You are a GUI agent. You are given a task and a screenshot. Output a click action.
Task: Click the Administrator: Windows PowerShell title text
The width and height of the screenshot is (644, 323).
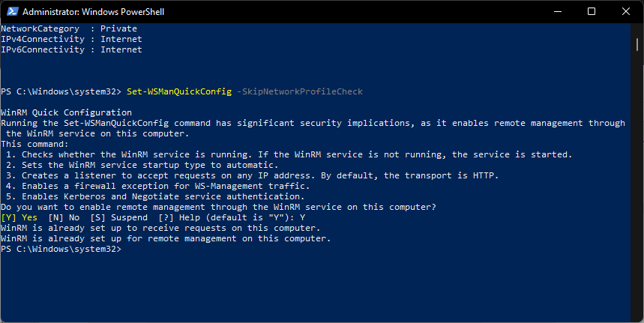(93, 12)
